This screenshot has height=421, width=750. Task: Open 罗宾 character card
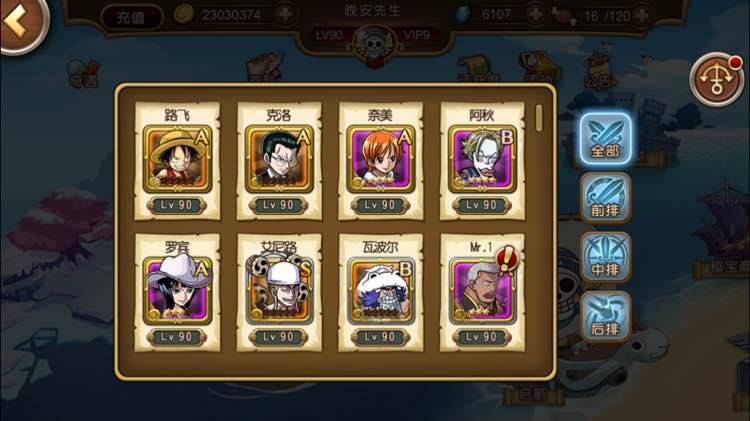(x=177, y=293)
